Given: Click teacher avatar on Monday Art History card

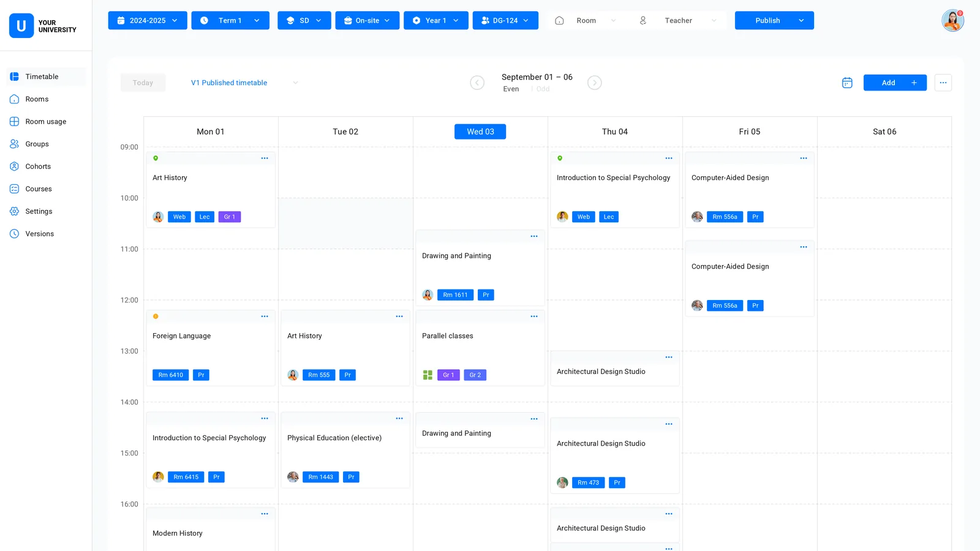Looking at the screenshot, I should click(158, 217).
